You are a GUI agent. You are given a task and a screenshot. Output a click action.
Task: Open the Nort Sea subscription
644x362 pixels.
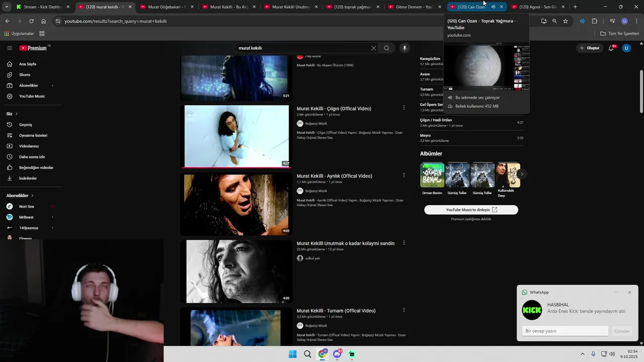click(x=26, y=207)
